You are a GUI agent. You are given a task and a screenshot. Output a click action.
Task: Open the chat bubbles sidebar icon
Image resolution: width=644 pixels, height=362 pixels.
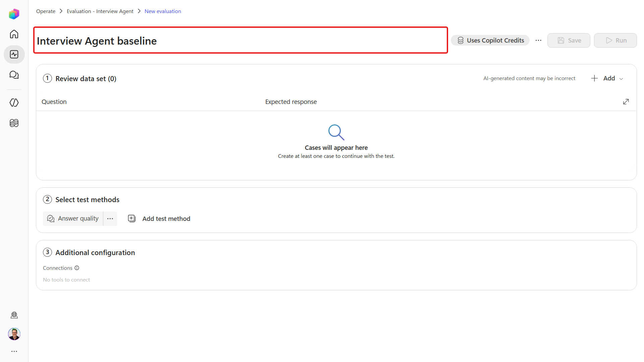point(14,75)
